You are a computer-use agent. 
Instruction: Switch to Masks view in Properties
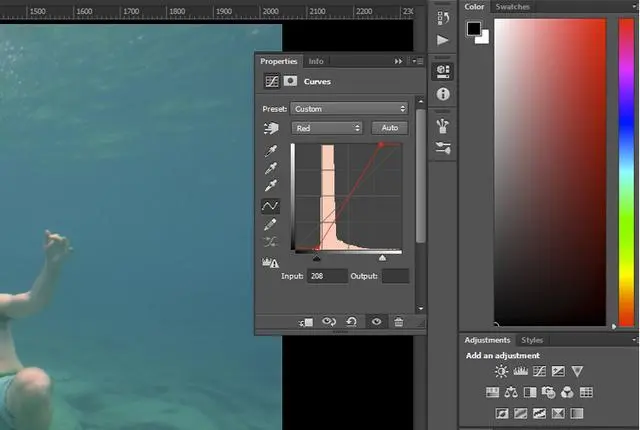pyautogui.click(x=290, y=81)
